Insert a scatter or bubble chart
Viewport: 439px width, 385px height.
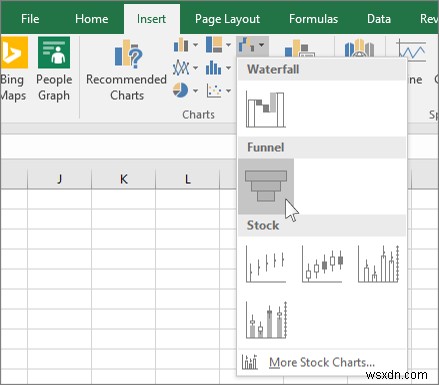(214, 90)
